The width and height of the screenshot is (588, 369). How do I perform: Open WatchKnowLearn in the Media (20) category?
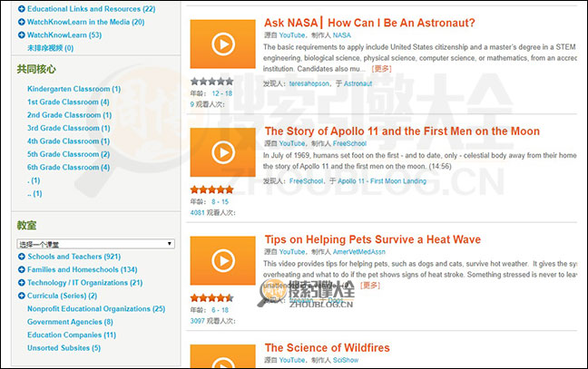point(86,22)
